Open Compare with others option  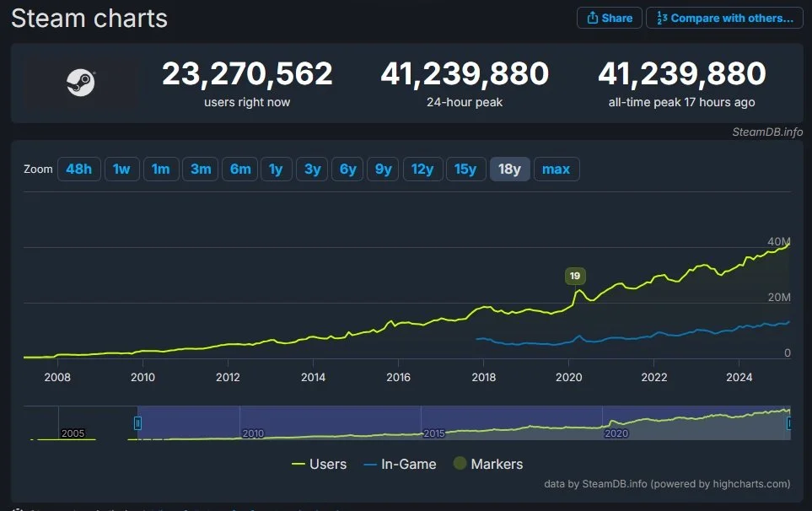pos(724,18)
